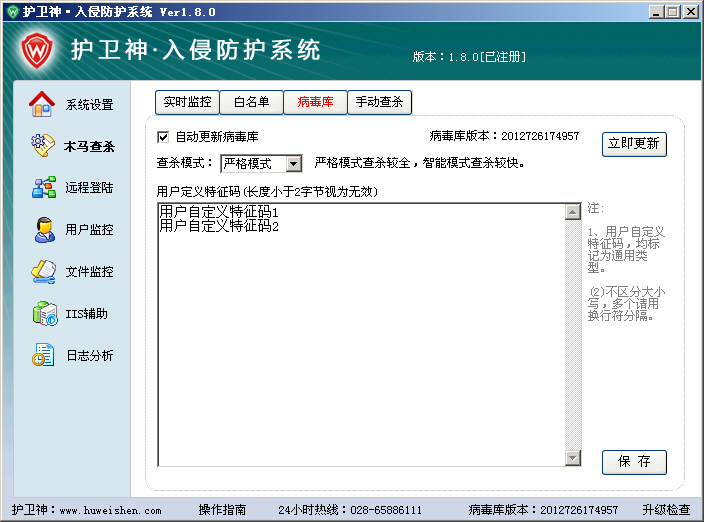Switch to the 实时监控 tab
Viewport: 704px width, 522px height.
[187, 102]
